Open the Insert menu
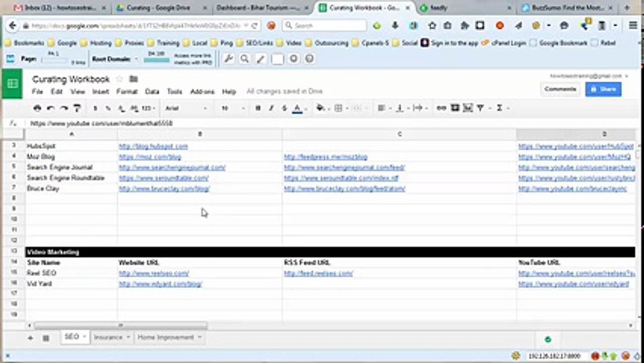 tap(100, 91)
